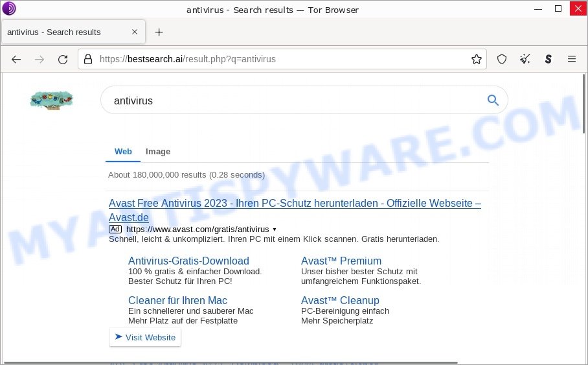Click the https://www.avast.com/gratis/antivirus URL text
Viewport: 588px width, 365px height.
pyautogui.click(x=198, y=230)
